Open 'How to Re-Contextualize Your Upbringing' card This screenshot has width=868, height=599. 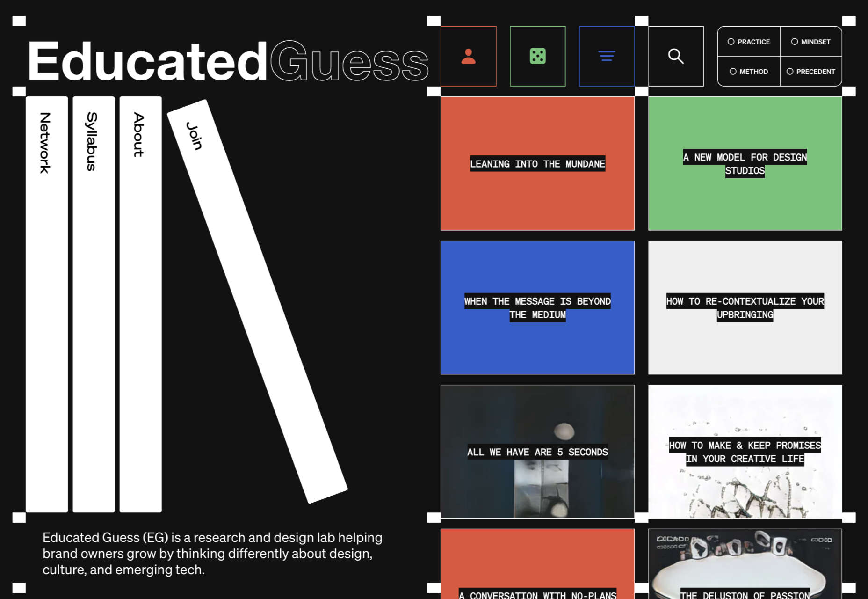pos(745,307)
